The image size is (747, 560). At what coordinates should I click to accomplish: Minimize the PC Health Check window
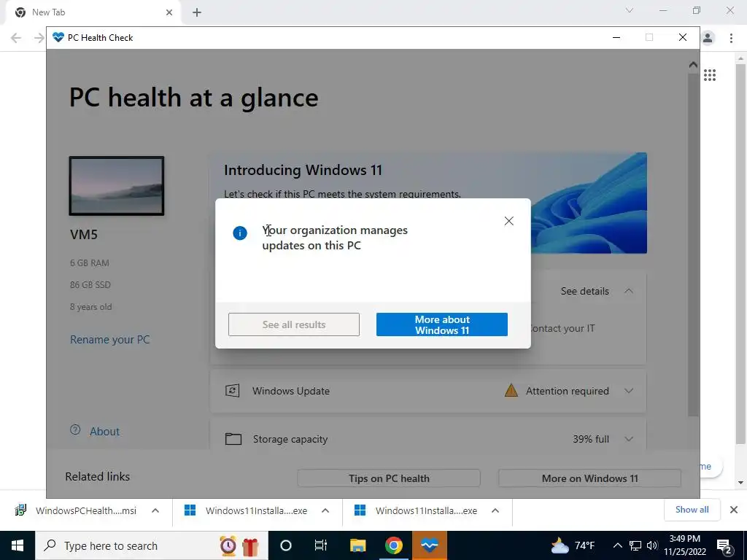click(x=616, y=37)
